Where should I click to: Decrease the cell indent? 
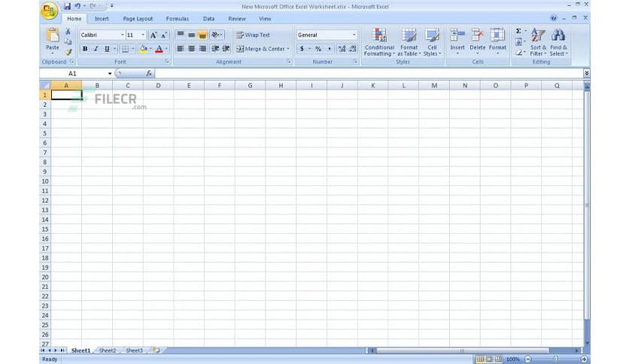[215, 48]
